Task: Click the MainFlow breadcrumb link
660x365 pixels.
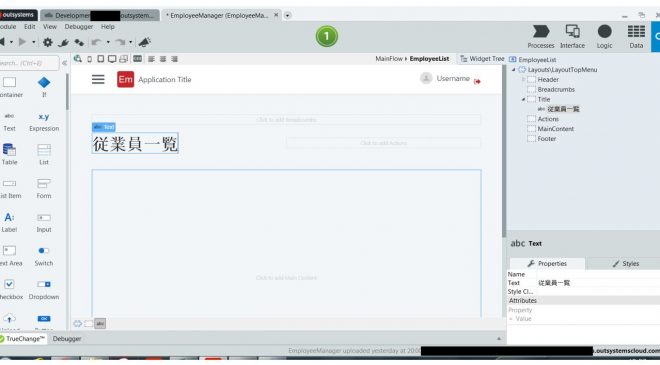Action: coord(389,59)
